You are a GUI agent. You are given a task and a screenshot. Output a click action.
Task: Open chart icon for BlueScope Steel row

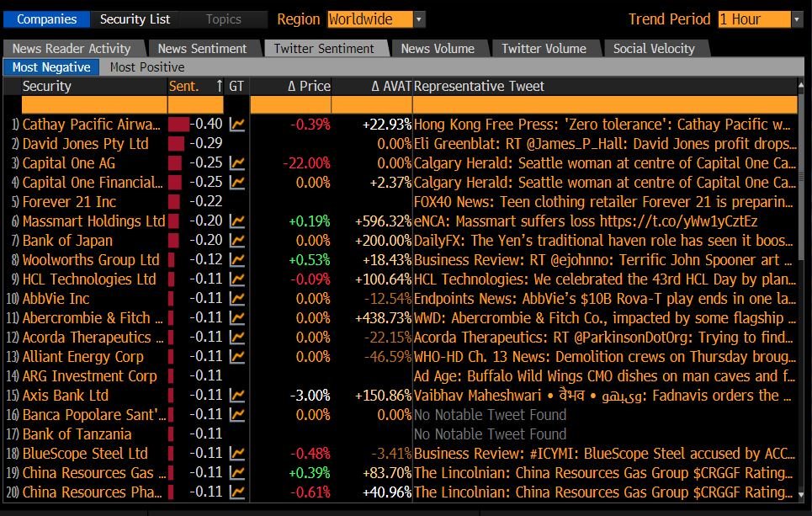237,454
